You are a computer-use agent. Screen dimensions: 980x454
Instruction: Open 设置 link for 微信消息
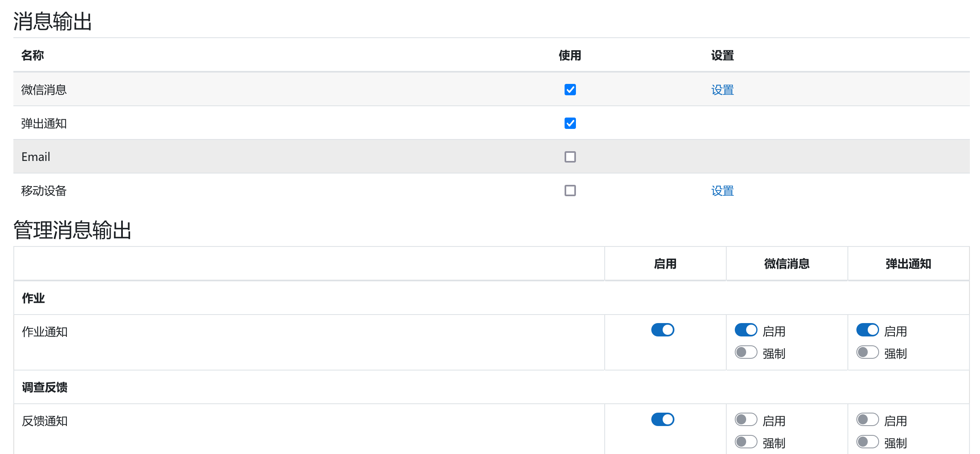(722, 90)
